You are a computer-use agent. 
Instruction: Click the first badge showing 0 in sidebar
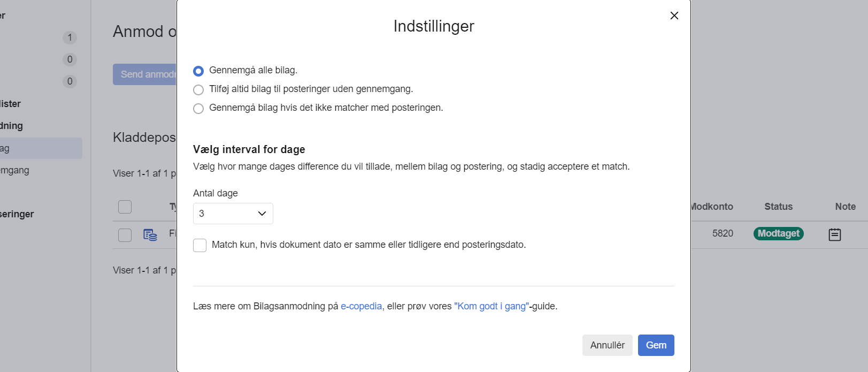pos(69,59)
